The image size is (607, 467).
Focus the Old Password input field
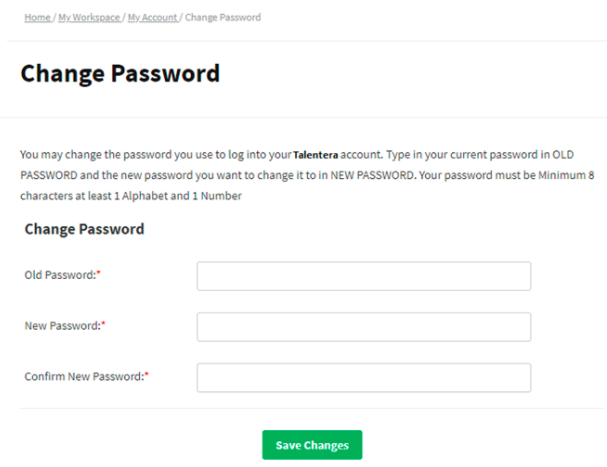pos(363,276)
